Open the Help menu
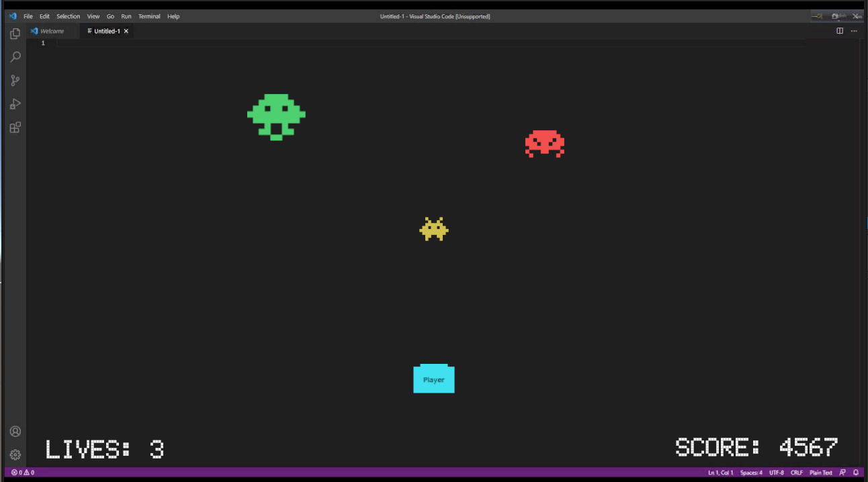868x482 pixels. (173, 16)
